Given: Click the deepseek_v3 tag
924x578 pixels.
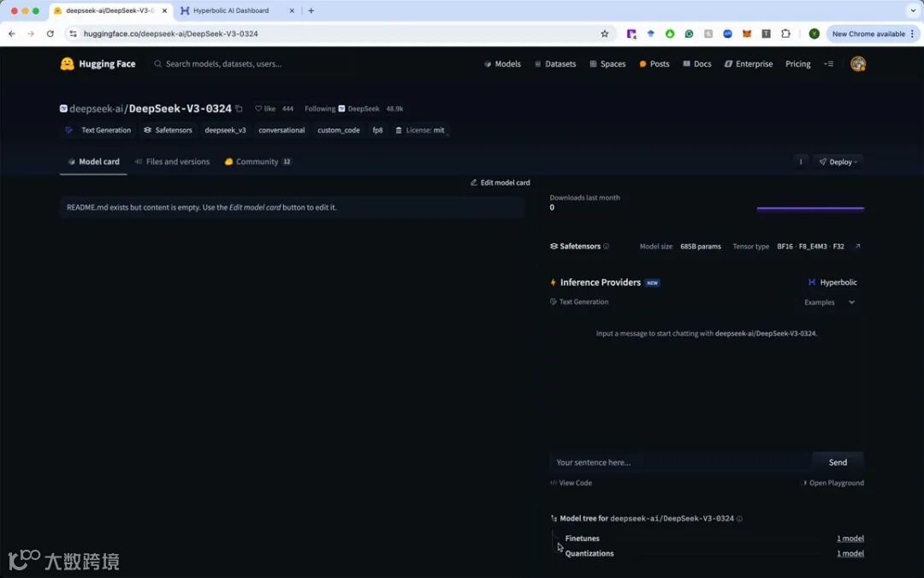Looking at the screenshot, I should pyautogui.click(x=225, y=130).
